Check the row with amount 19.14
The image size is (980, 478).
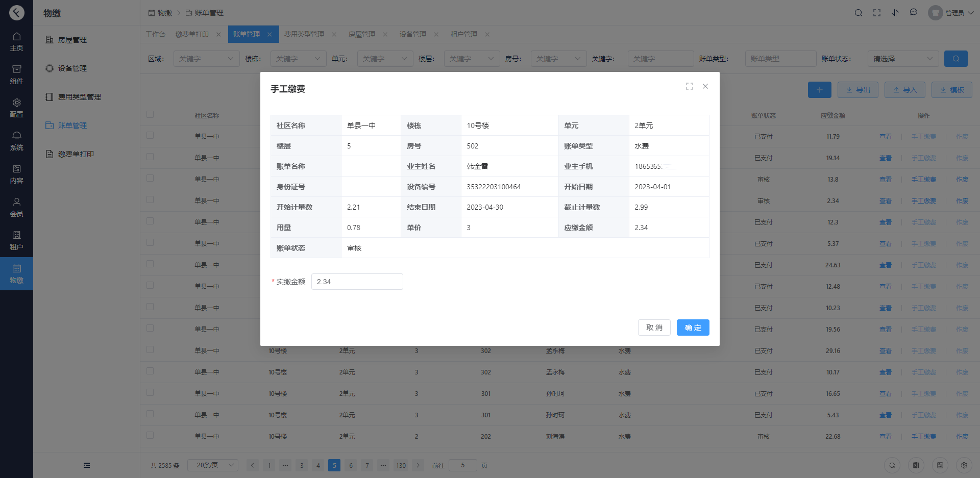[x=150, y=157]
